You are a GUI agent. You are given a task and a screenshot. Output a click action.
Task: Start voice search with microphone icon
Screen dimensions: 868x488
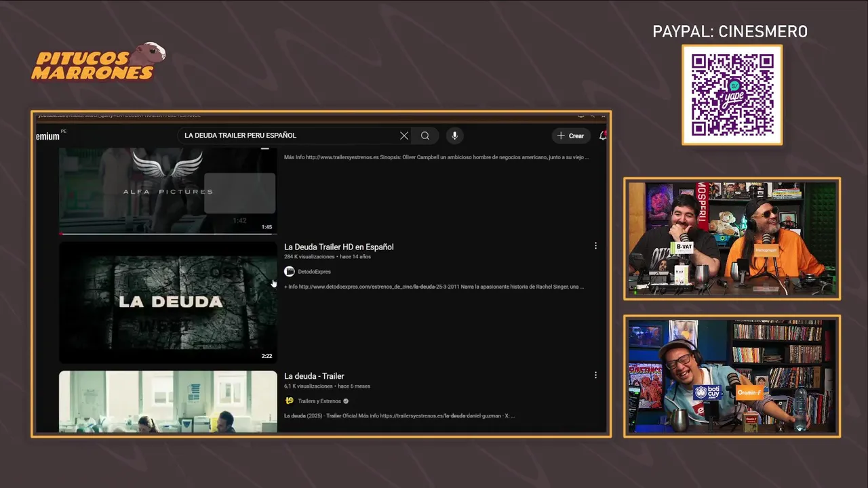pos(454,136)
